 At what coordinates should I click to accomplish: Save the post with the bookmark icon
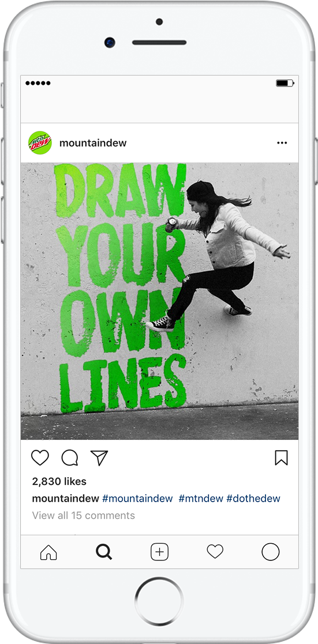click(282, 458)
